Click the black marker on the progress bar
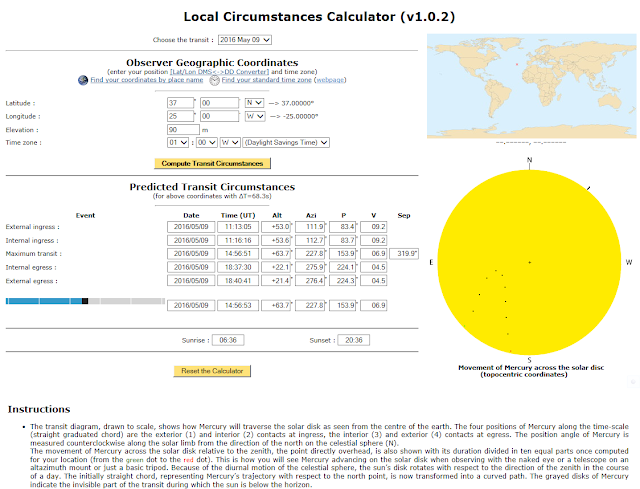 click(x=85, y=301)
